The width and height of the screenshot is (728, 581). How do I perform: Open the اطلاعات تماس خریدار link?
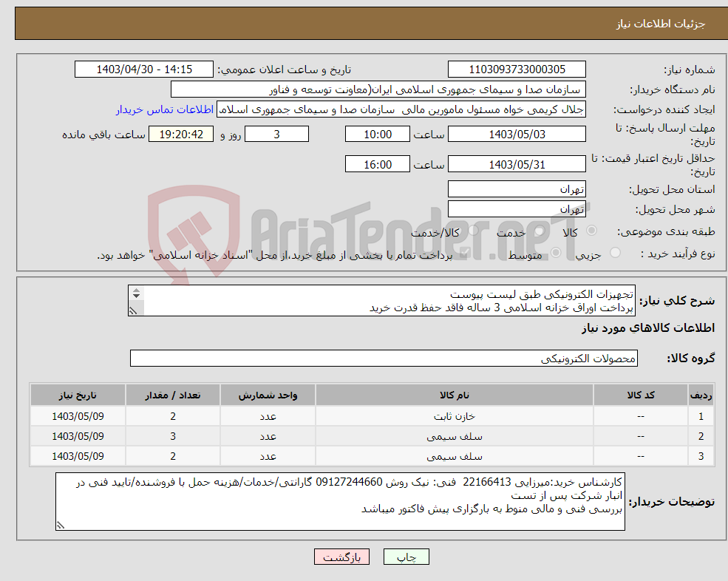pos(164,109)
